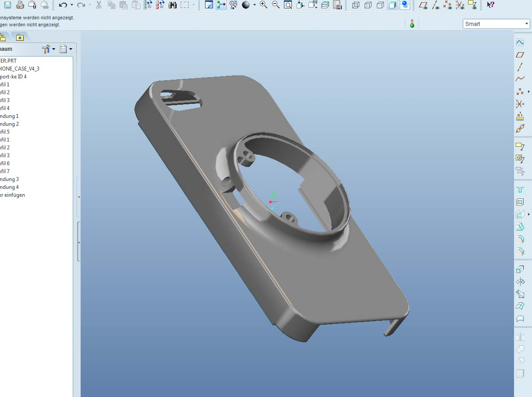
Task: Switch to no hidden line display mode
Action: [x=380, y=5]
